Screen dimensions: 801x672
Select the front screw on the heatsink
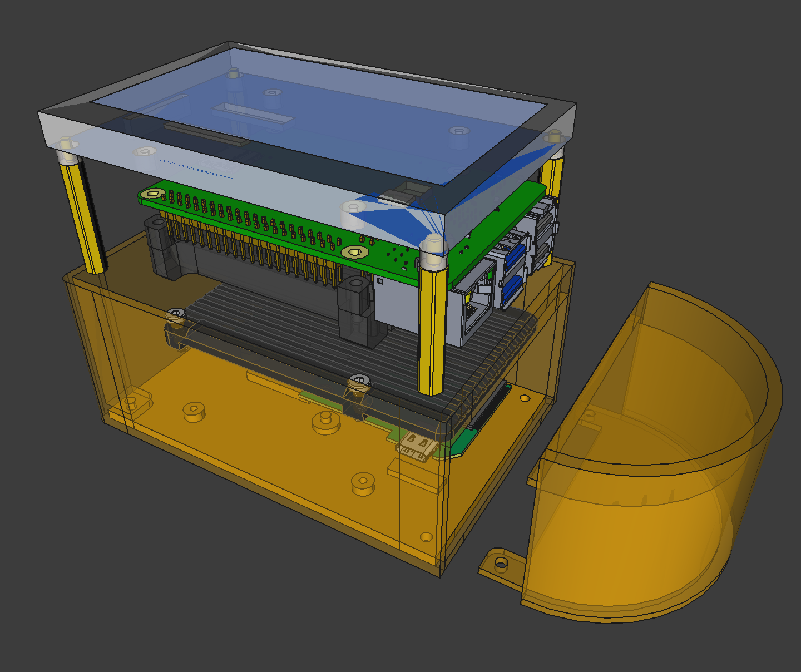tap(359, 384)
